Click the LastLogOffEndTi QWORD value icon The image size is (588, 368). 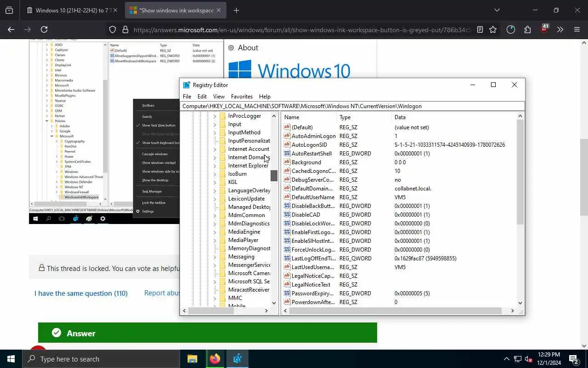coord(287,259)
